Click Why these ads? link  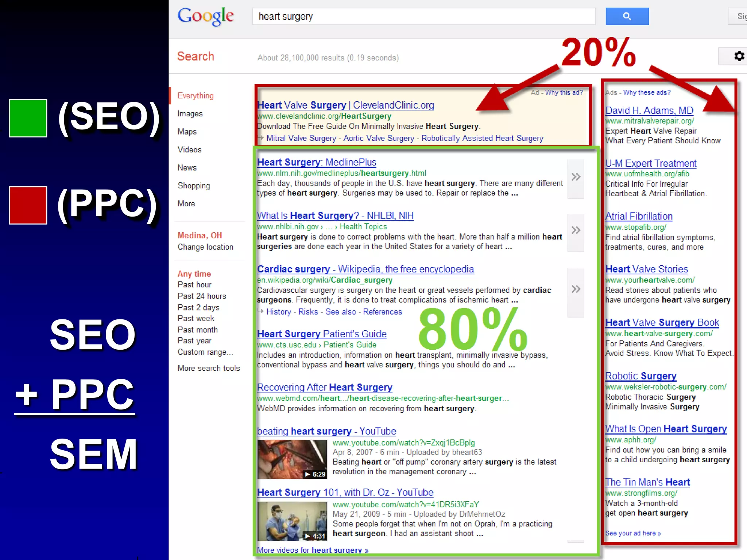pos(647,93)
